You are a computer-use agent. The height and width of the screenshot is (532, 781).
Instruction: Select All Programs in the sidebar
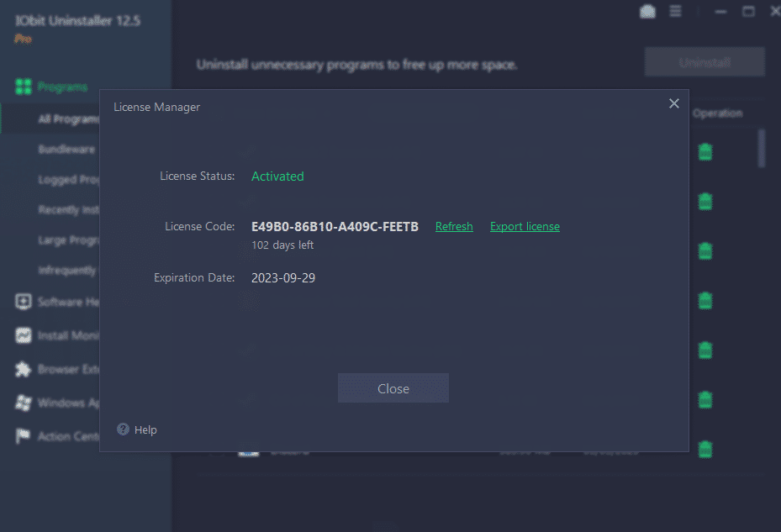click(x=69, y=119)
